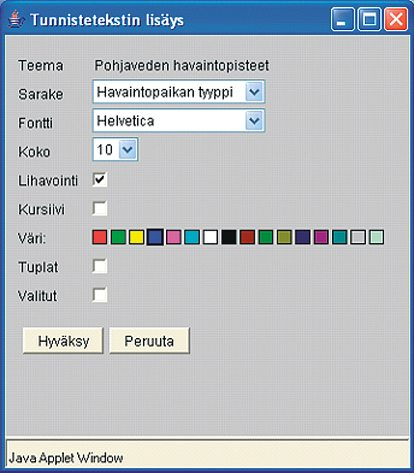The width and height of the screenshot is (414, 473).
Task: Close the Tunnistetekstin lisäys window
Action: tap(396, 20)
